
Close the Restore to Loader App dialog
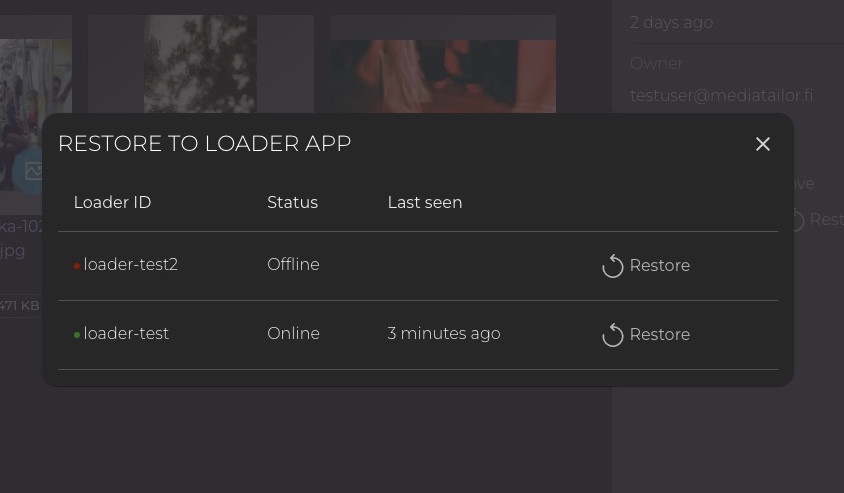(x=762, y=144)
